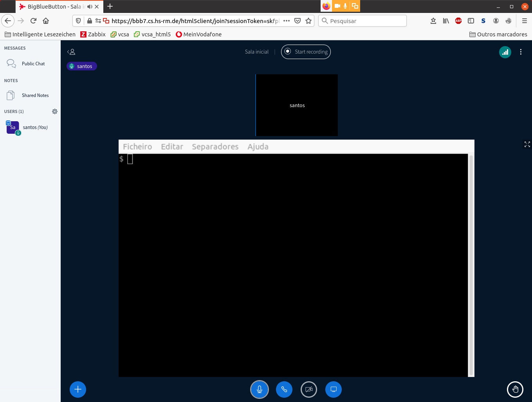The image size is (532, 402).
Task: Collapse the user list panel
Action: tap(72, 51)
